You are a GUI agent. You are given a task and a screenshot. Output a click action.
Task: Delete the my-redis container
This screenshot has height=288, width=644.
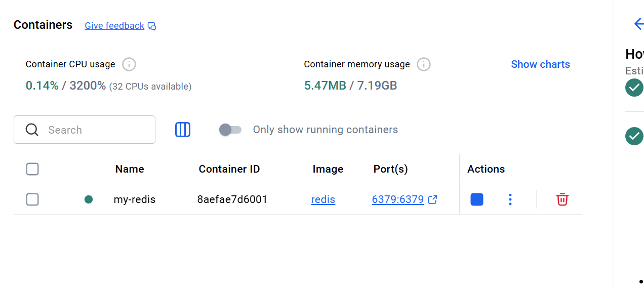[x=562, y=199]
